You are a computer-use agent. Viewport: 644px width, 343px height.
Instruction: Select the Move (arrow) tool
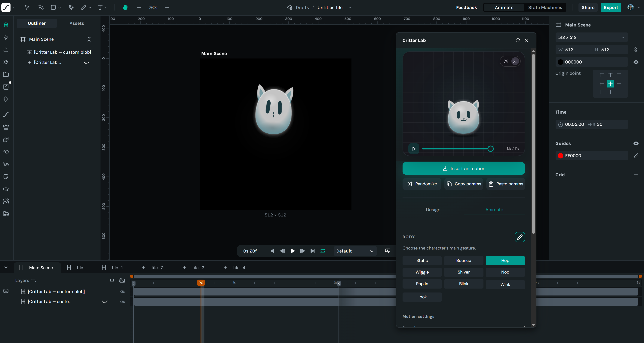pos(27,8)
